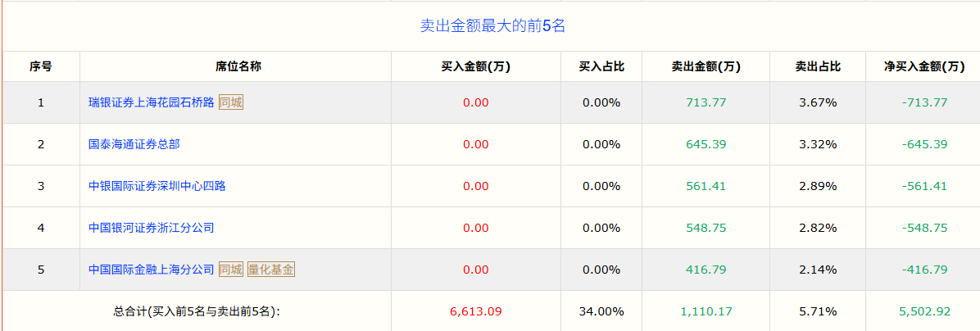The width and height of the screenshot is (980, 331).
Task: Select the 645.39 卖出金额 cell for 国泰海通证券总部
Action: [x=706, y=144]
